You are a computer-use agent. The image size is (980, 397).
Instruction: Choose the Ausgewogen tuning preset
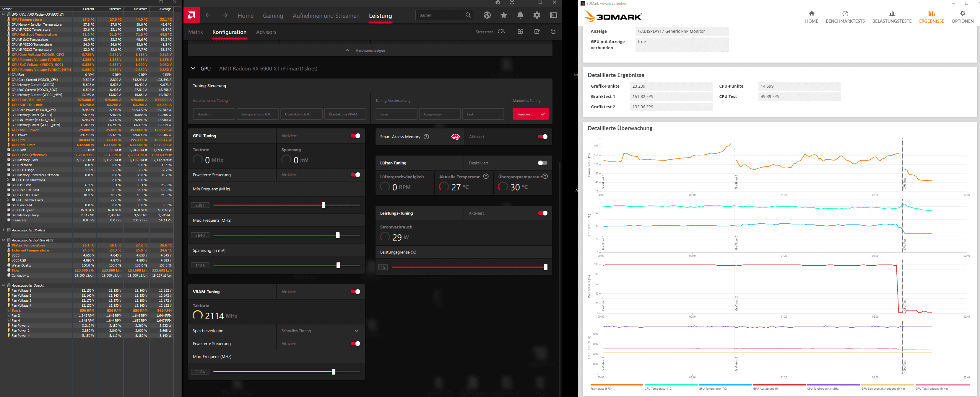coord(440,114)
